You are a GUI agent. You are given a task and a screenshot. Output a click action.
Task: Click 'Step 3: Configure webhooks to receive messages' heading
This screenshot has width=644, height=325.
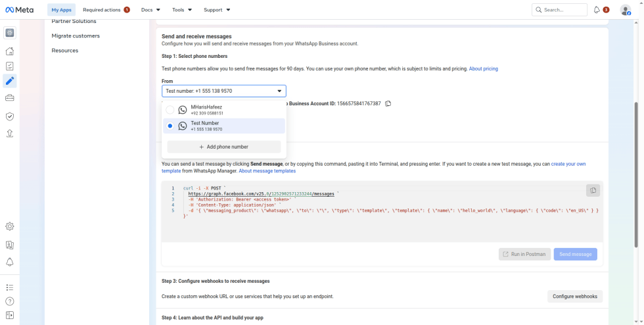[x=216, y=281]
